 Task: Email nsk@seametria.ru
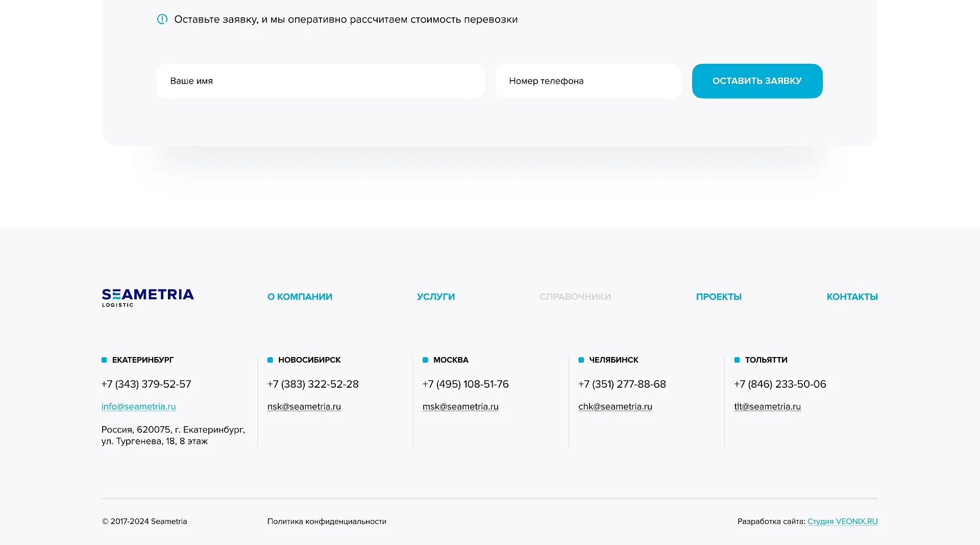pyautogui.click(x=304, y=407)
